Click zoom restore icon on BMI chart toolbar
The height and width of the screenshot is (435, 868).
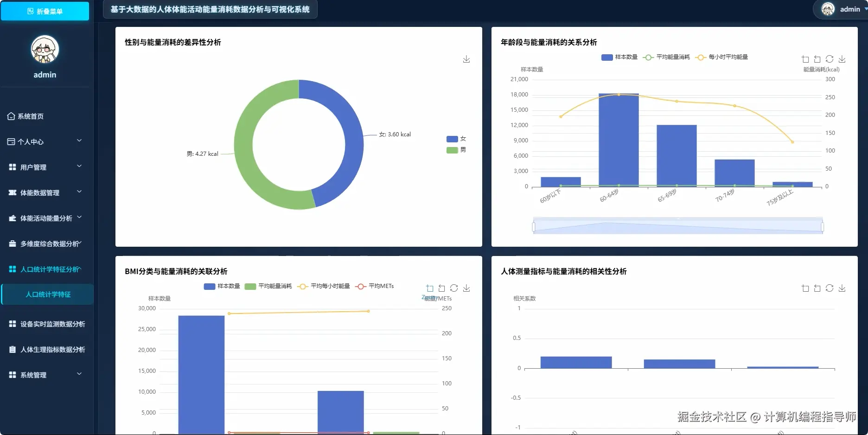pyautogui.click(x=442, y=288)
